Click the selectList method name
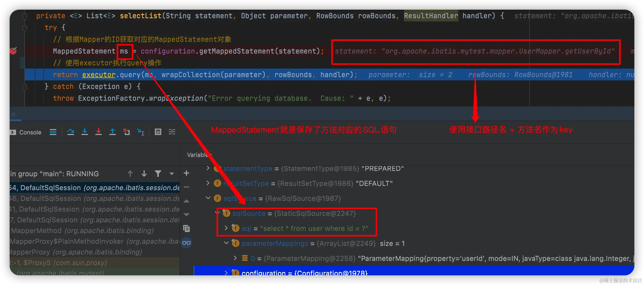The height and width of the screenshot is (285, 644). point(140,16)
